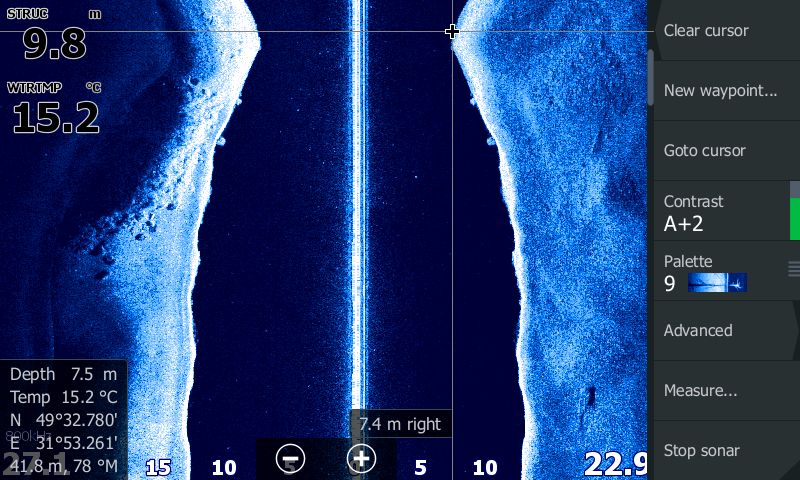
Task: Click the crosshair cursor marker on sonar
Action: [x=452, y=32]
